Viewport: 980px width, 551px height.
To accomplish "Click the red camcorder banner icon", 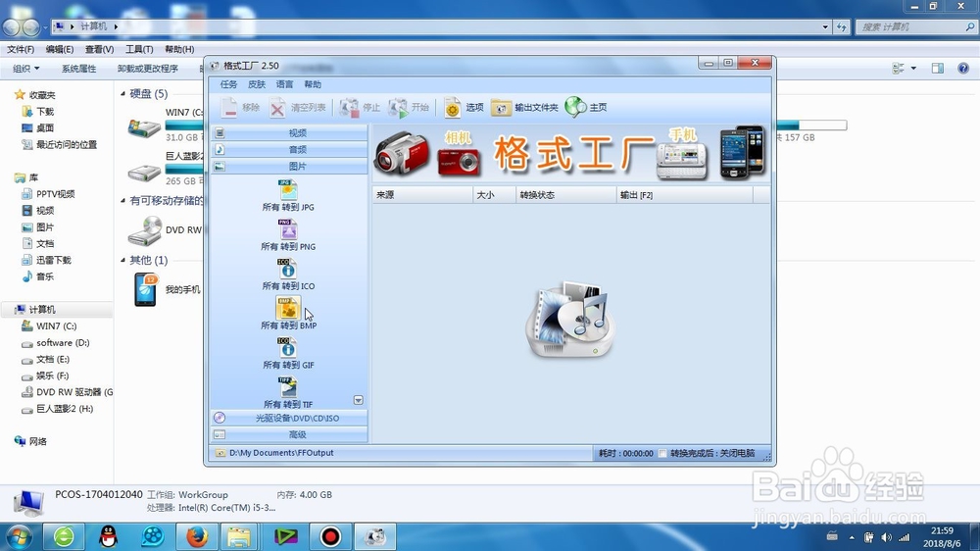I will [x=403, y=153].
